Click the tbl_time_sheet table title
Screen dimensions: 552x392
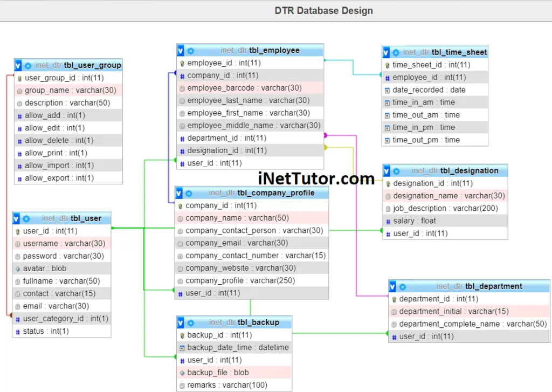(459, 52)
